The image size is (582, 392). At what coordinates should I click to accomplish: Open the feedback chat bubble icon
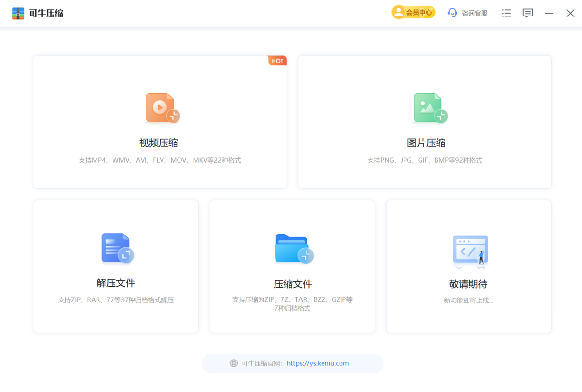pyautogui.click(x=528, y=13)
